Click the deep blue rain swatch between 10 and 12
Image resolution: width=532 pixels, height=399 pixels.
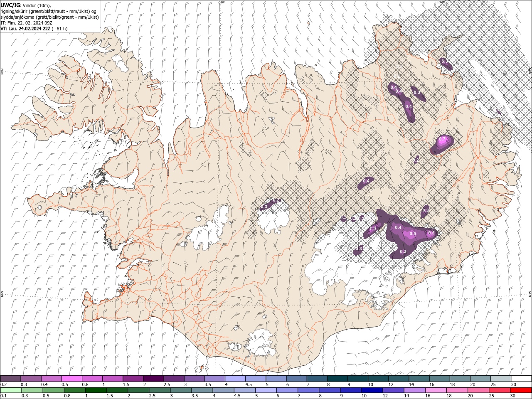pyautogui.click(x=372, y=390)
